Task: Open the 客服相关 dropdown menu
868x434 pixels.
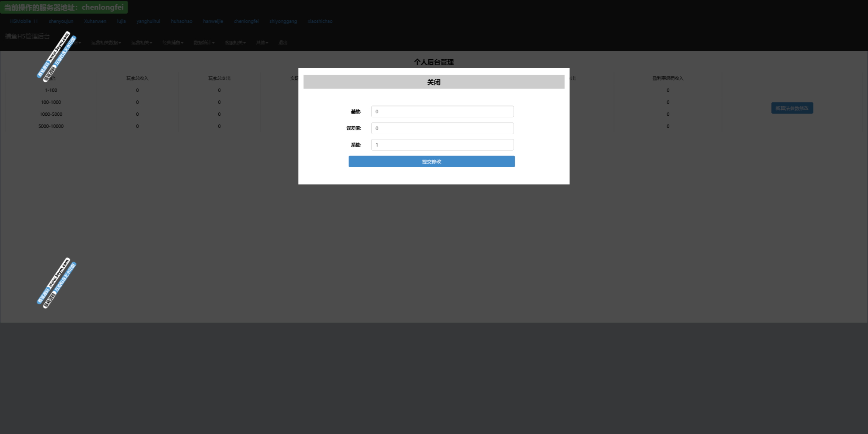Action: [235, 43]
